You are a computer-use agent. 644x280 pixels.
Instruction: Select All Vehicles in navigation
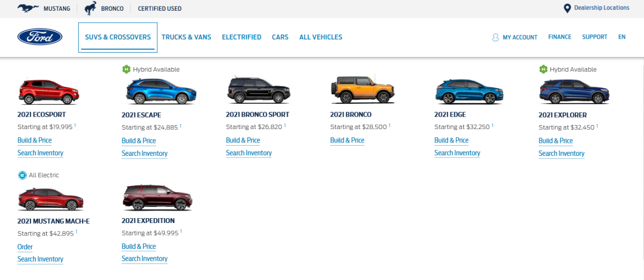pos(320,37)
